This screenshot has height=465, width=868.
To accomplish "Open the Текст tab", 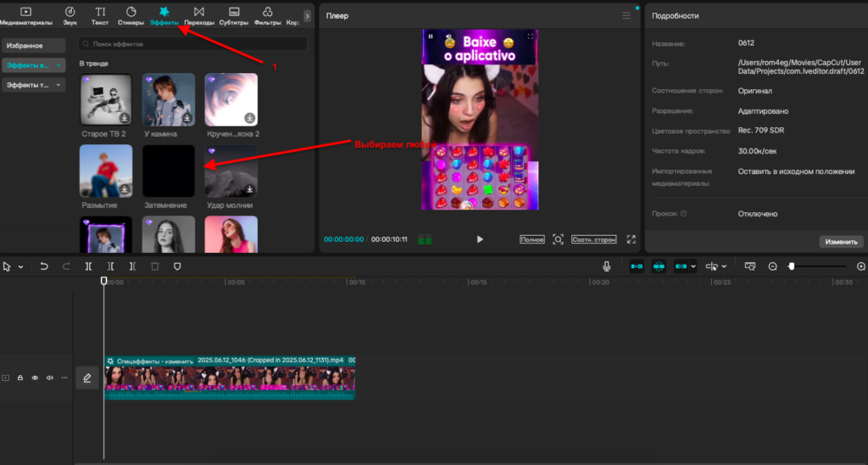I will [x=100, y=16].
